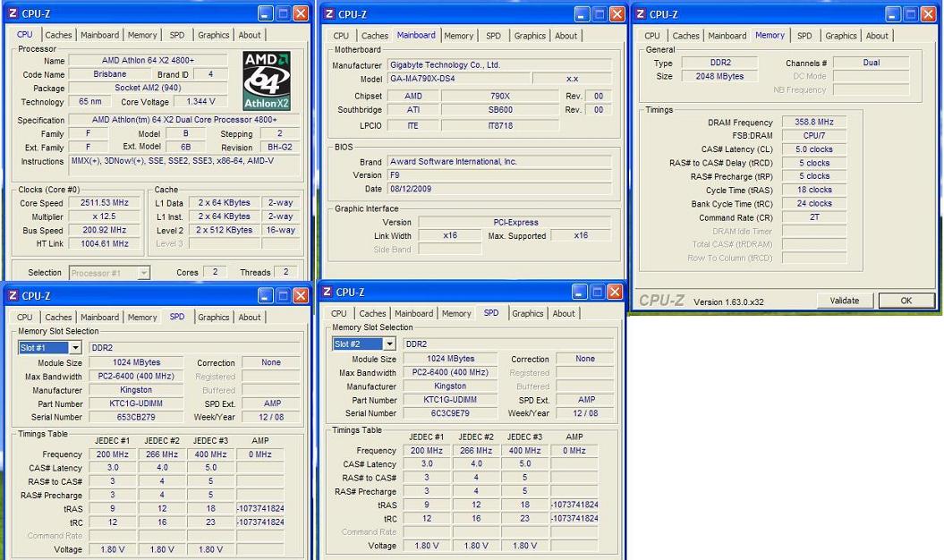This screenshot has height=560, width=944.
Task: Click the Core Voltage value 1.344 V
Action: point(201,102)
